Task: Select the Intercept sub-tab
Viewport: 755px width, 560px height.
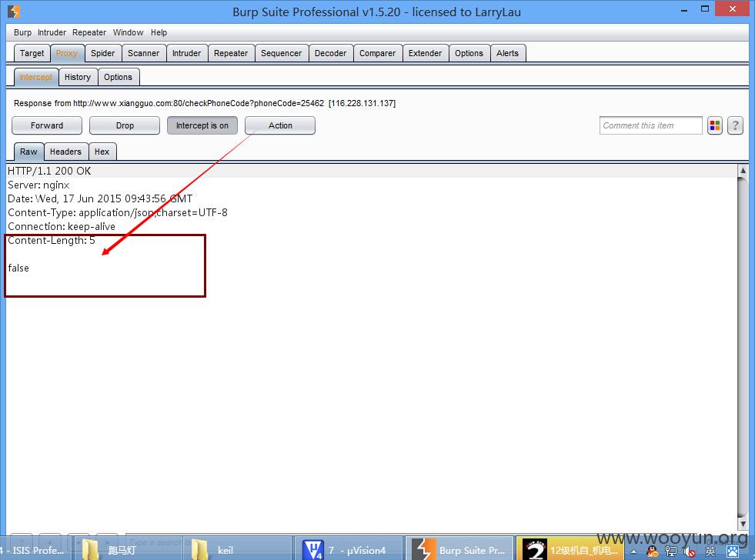Action: (x=36, y=77)
